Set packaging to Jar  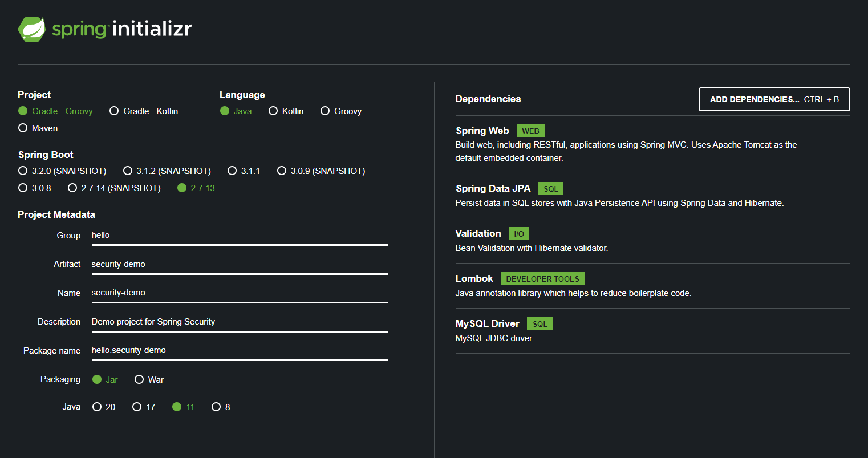point(105,380)
